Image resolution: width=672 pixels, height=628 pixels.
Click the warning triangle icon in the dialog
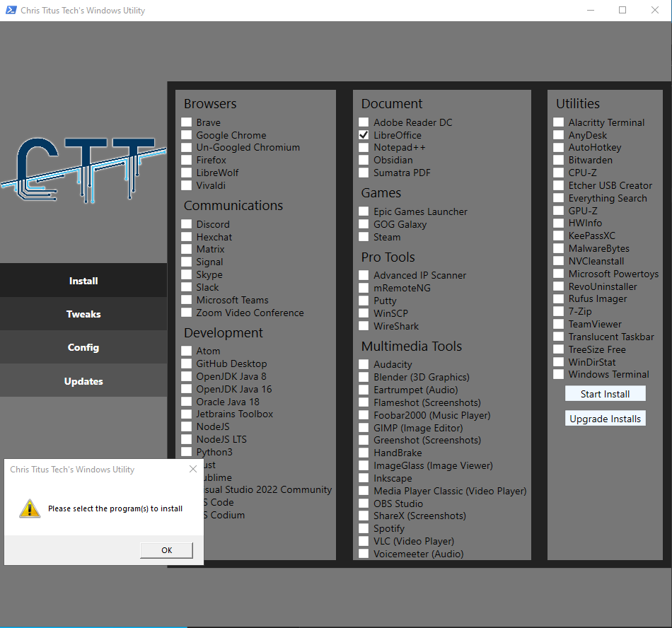(x=29, y=508)
